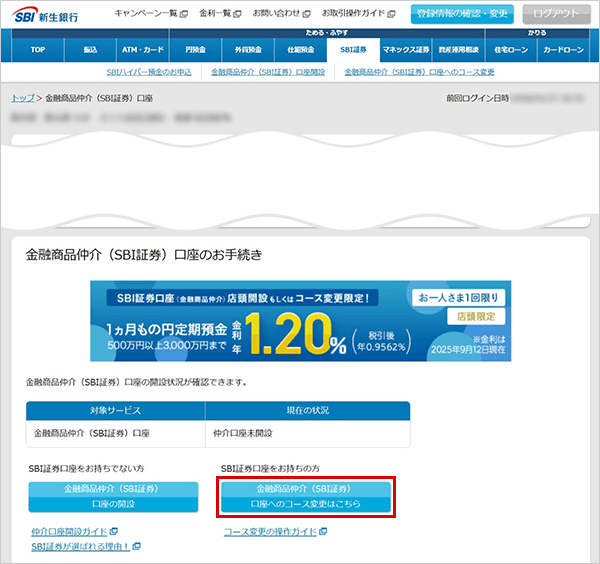Open the お取引操作ガイド link
Image resolution: width=600 pixels, height=564 pixels.
coord(353,13)
